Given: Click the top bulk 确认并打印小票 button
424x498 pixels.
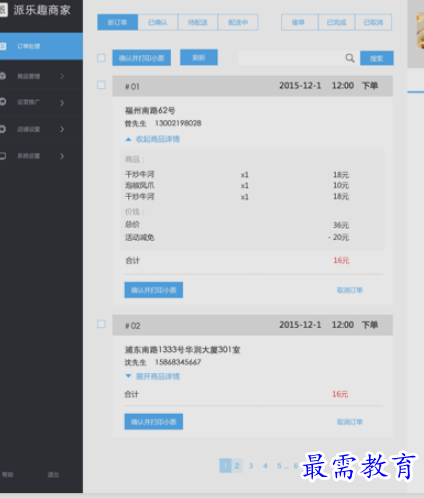Looking at the screenshot, I should (x=142, y=58).
